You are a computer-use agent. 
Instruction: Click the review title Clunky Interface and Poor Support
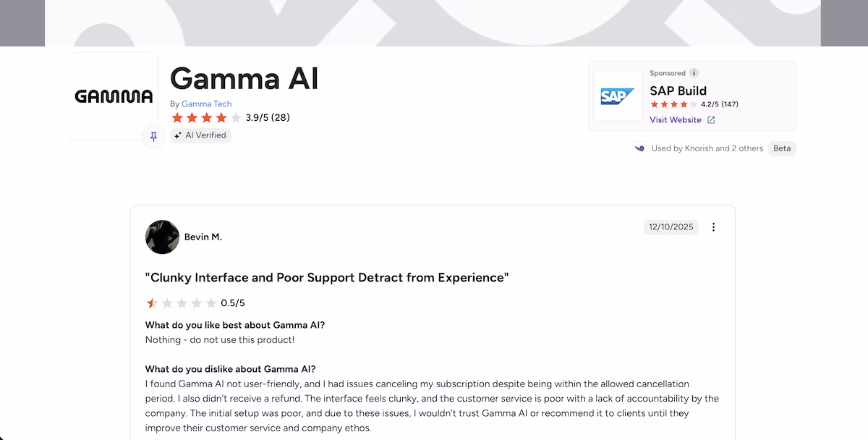327,278
